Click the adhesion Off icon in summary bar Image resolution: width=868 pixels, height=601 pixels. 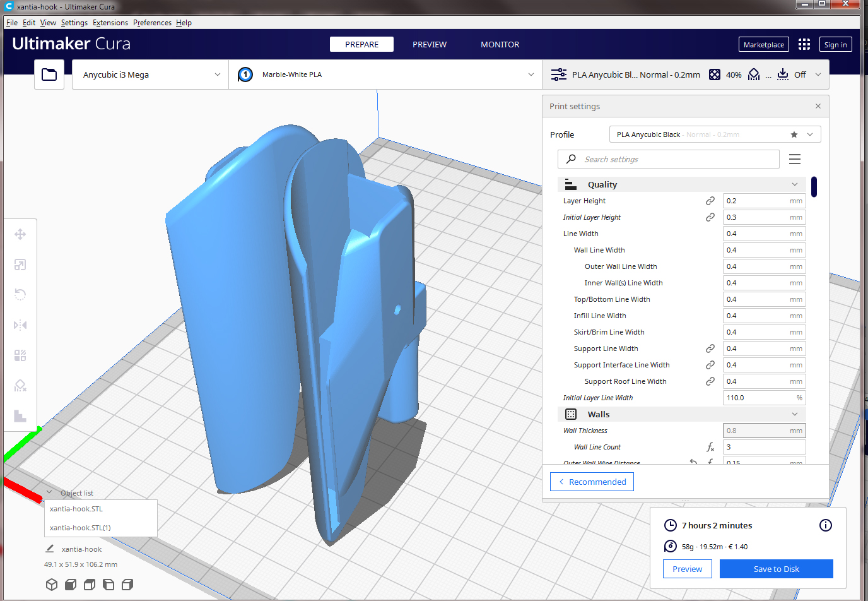(783, 74)
